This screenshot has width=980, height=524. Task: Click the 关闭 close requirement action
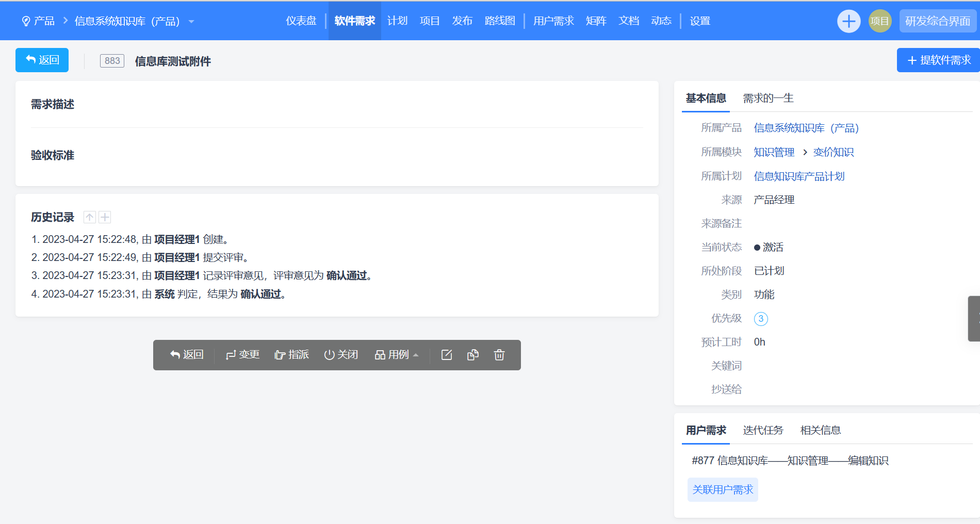(341, 355)
